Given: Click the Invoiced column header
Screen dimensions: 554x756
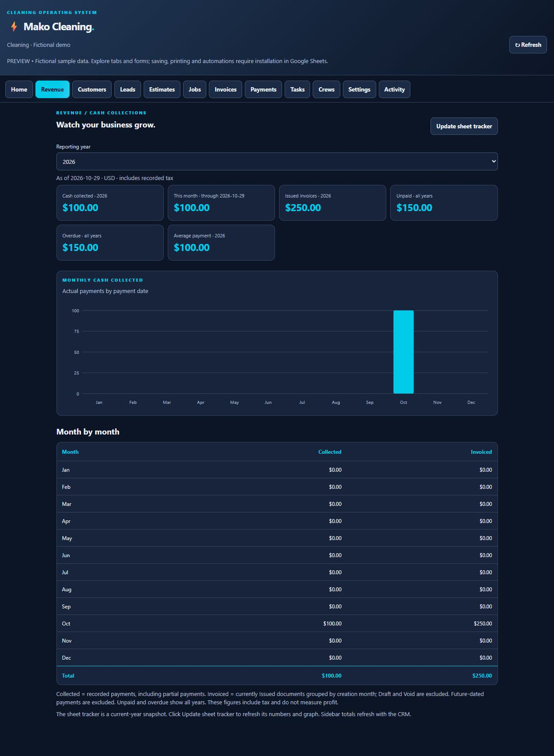Looking at the screenshot, I should click(x=481, y=452).
